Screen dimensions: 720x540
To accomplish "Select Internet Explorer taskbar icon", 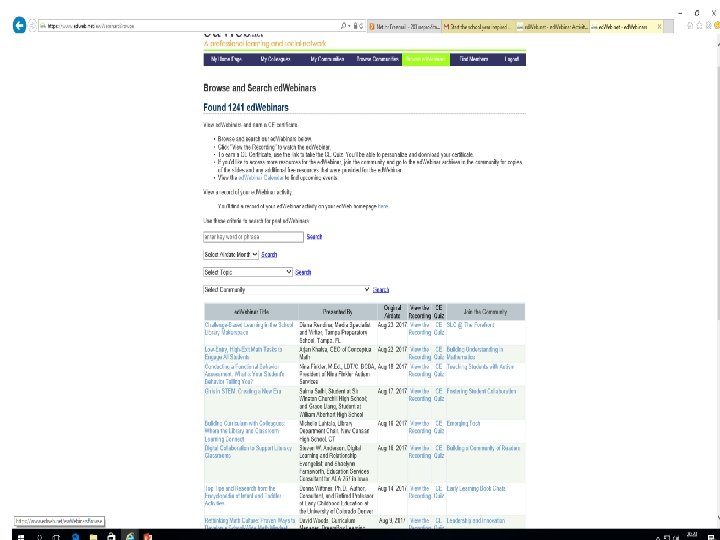I will coord(130,536).
